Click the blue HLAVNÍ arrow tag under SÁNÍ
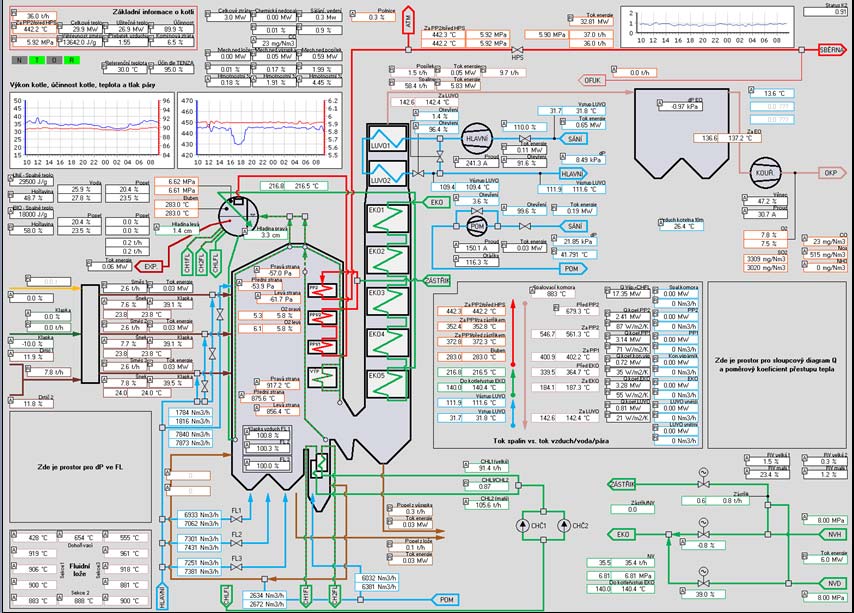The width and height of the screenshot is (854, 613). click(x=574, y=174)
